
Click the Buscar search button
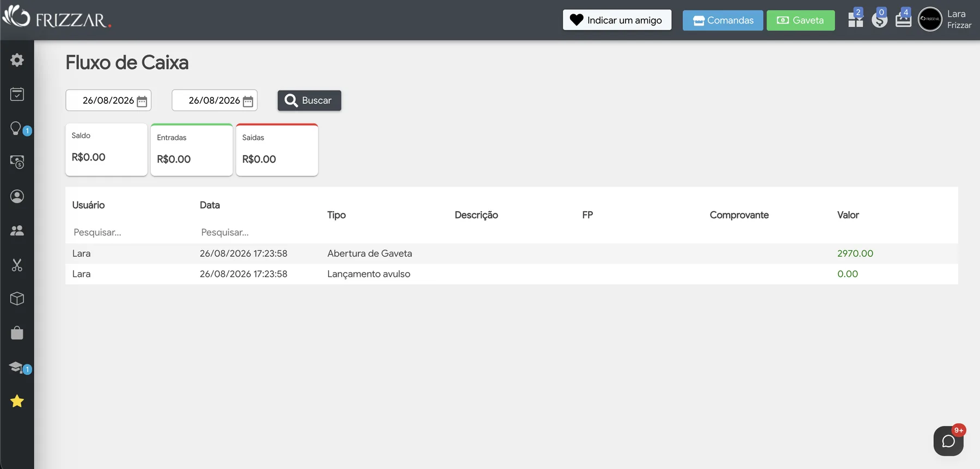309,101
